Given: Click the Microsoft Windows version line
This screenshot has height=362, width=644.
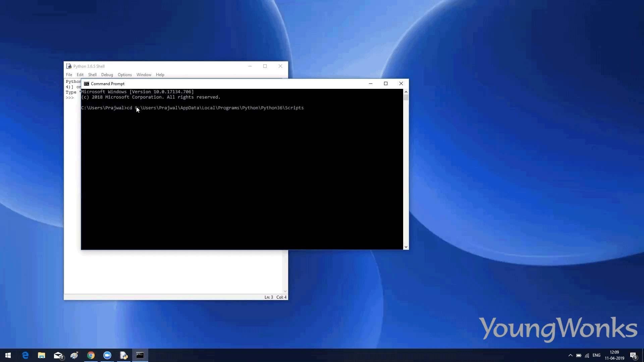Looking at the screenshot, I should (138, 92).
